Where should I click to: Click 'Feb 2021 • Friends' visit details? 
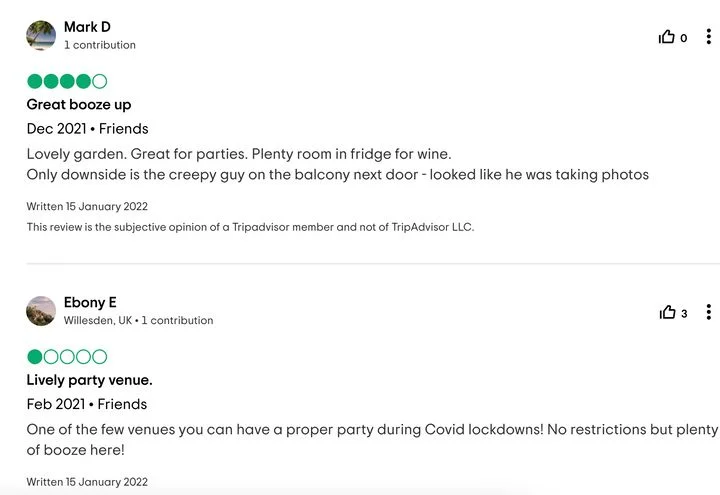(x=87, y=404)
